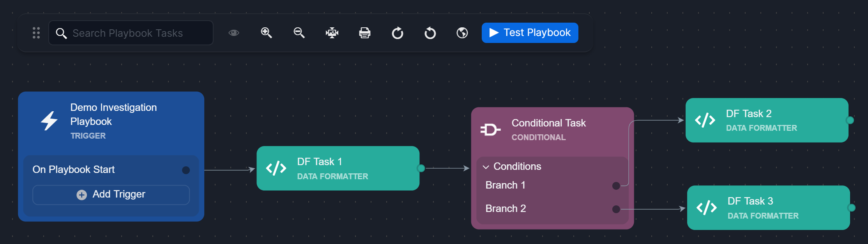Click the zoom out magnifier icon
Image resolution: width=868 pixels, height=244 pixels.
coord(299,33)
